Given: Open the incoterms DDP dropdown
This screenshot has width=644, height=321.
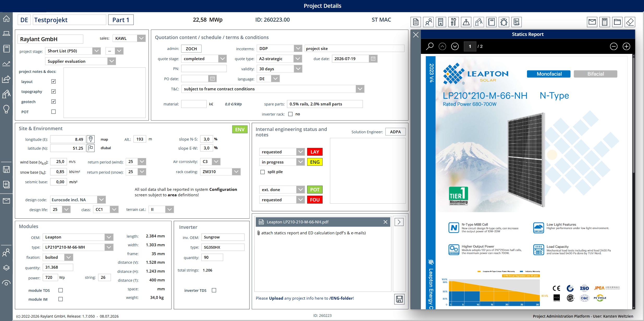Looking at the screenshot, I should pyautogui.click(x=298, y=49).
